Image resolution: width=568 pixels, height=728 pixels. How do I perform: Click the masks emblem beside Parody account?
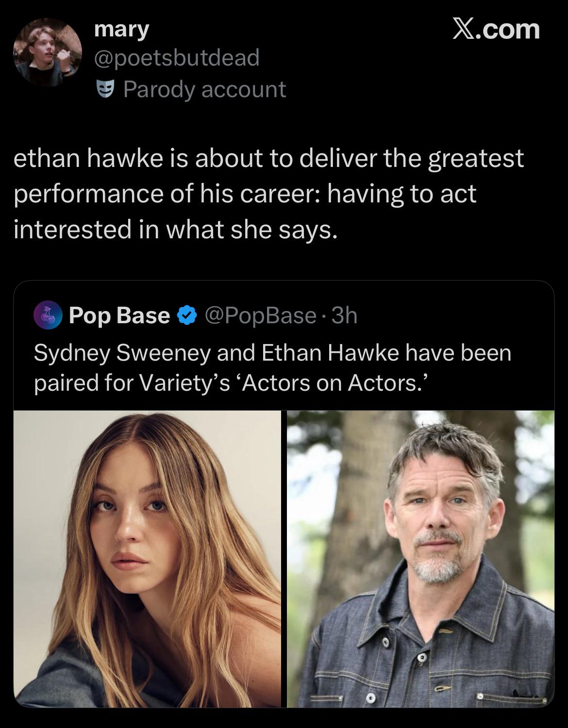109,89
